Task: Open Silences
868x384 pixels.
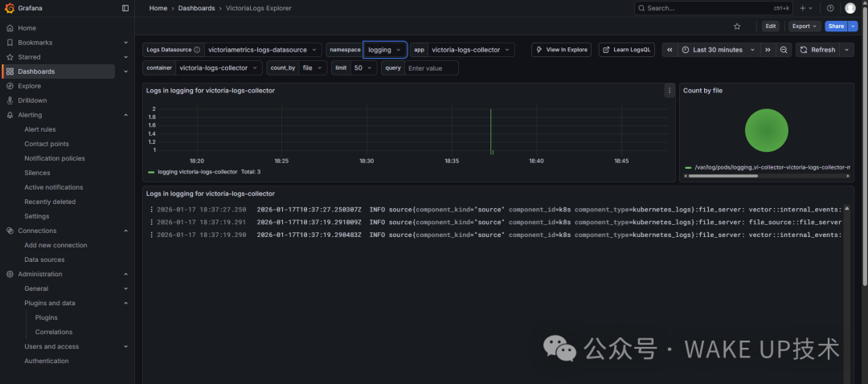Action: tap(37, 173)
